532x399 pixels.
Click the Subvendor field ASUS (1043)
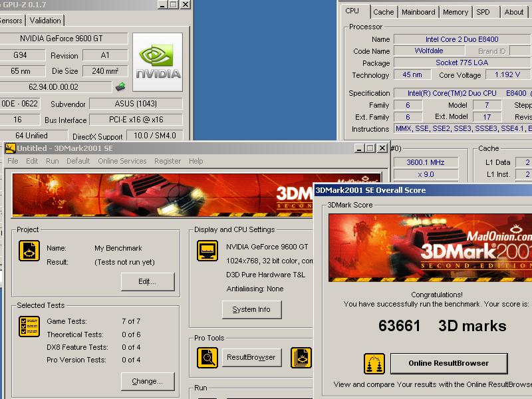[x=136, y=104]
